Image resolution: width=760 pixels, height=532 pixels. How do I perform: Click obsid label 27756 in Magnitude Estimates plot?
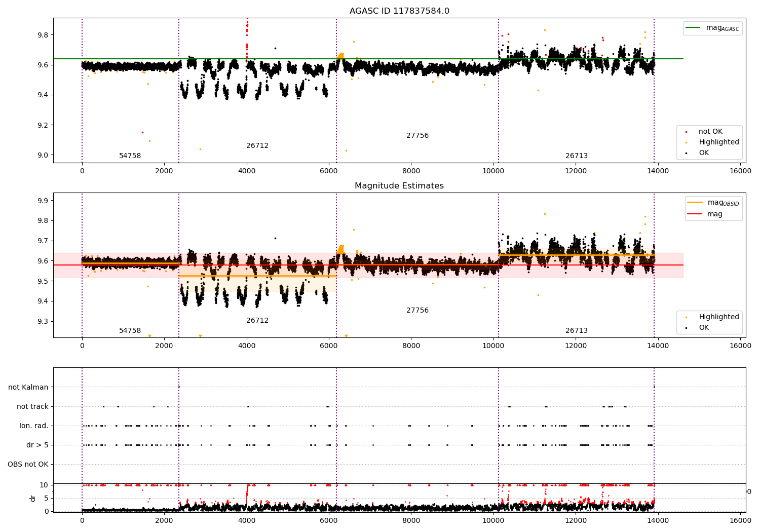point(417,311)
